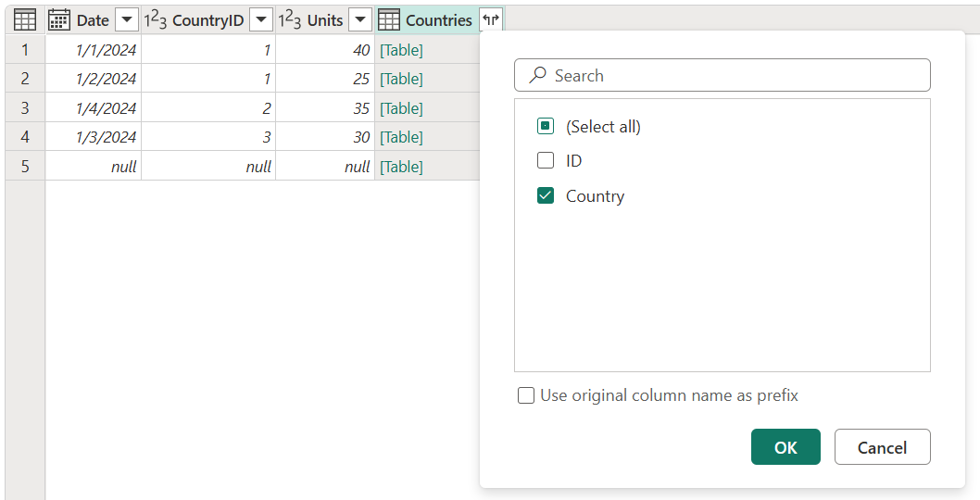The height and width of the screenshot is (500, 980).
Task: Open the [Table] link in row 5
Action: pos(401,167)
